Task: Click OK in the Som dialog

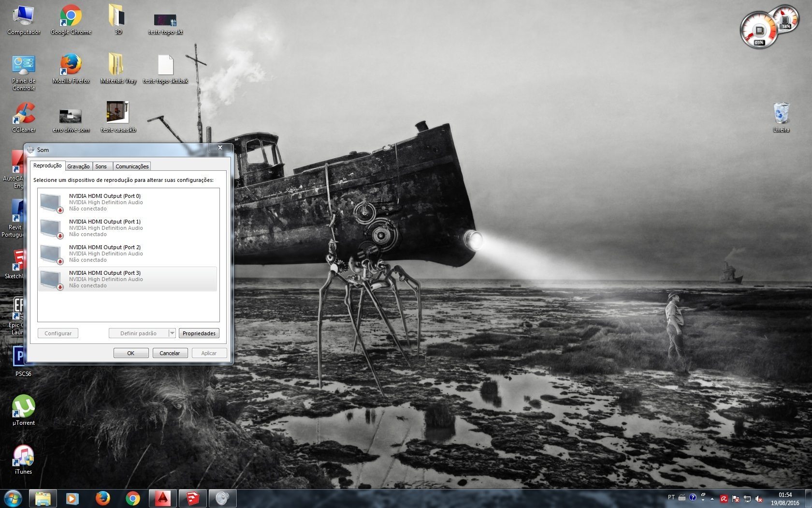Action: click(x=131, y=353)
